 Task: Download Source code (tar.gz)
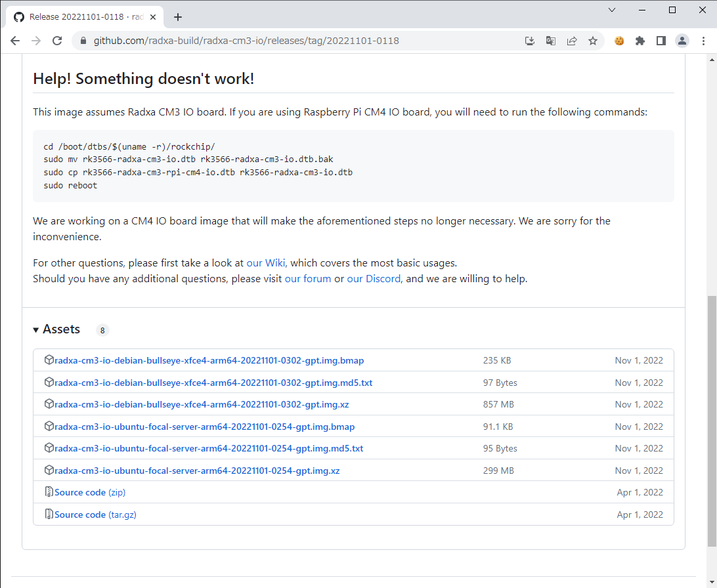coord(95,515)
